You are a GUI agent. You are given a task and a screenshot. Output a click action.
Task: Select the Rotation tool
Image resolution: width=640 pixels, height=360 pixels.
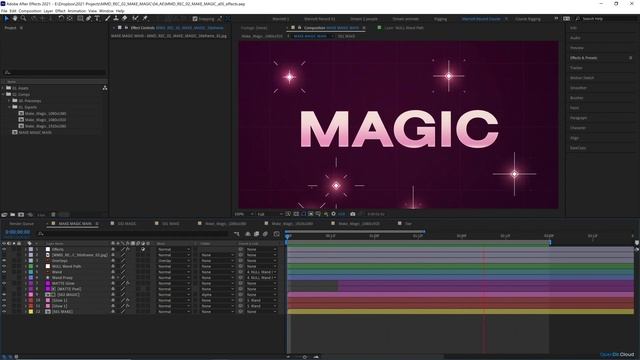(61, 18)
